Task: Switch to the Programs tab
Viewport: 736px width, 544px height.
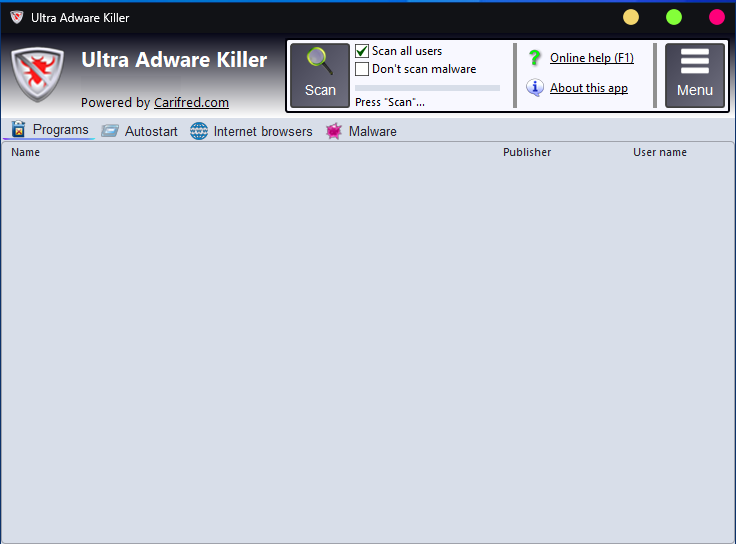Action: pyautogui.click(x=50, y=130)
